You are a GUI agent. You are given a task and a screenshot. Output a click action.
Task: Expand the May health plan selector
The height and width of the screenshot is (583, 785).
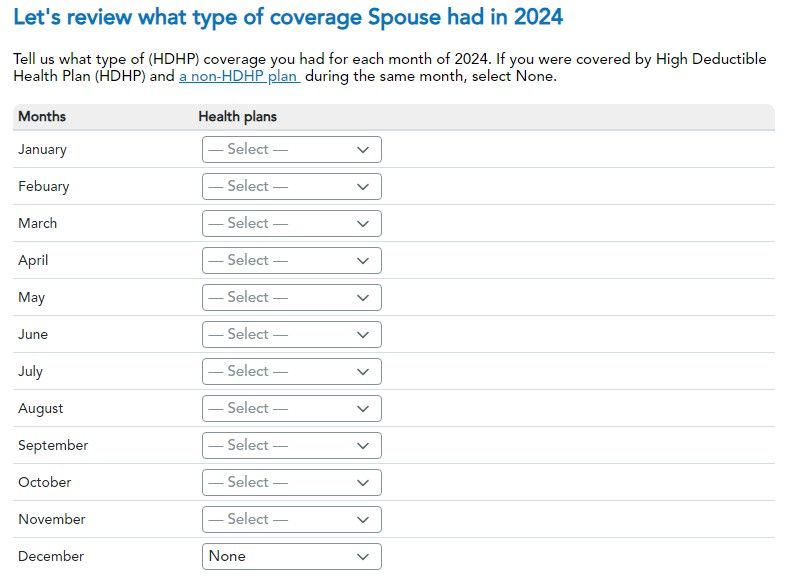[291, 297]
